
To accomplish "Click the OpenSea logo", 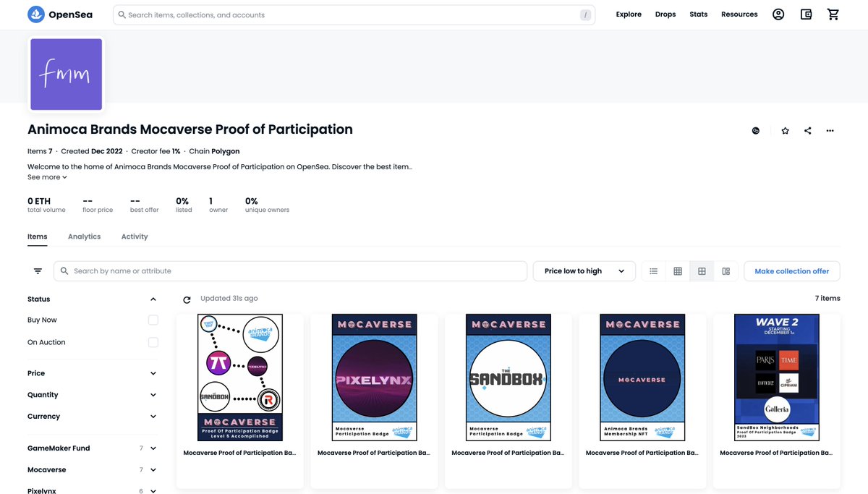I will 60,14.
